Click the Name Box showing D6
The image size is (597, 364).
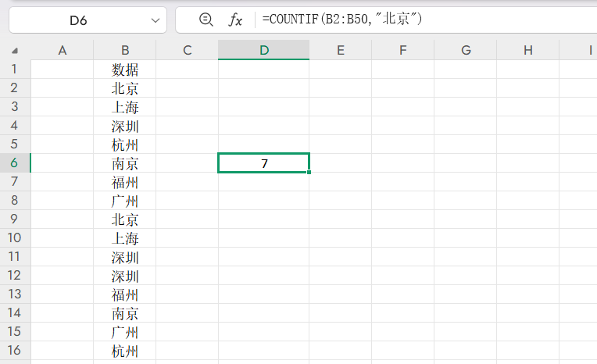pos(88,20)
